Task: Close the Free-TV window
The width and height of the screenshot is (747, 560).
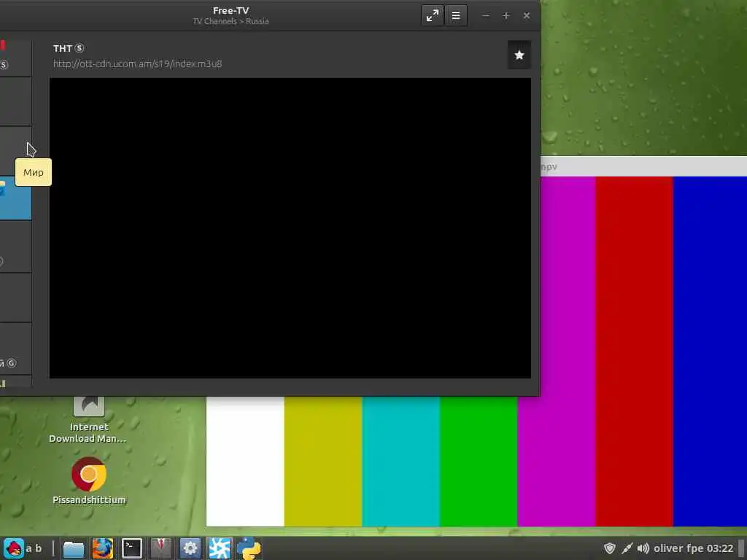Action: coord(527,16)
